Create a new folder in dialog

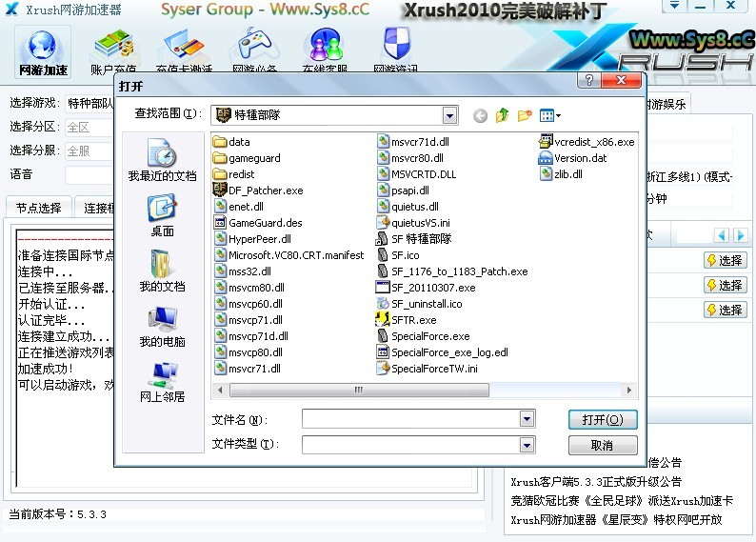tap(525, 115)
